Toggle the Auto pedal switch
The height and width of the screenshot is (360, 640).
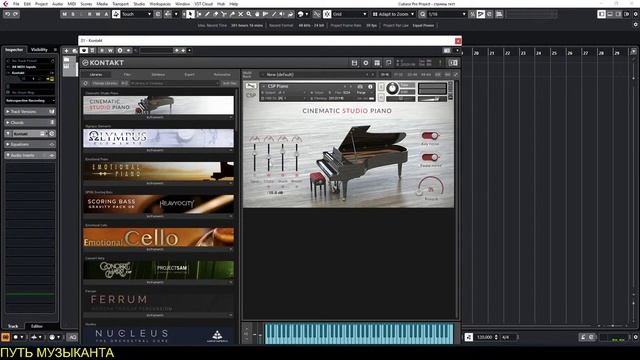click(x=429, y=136)
